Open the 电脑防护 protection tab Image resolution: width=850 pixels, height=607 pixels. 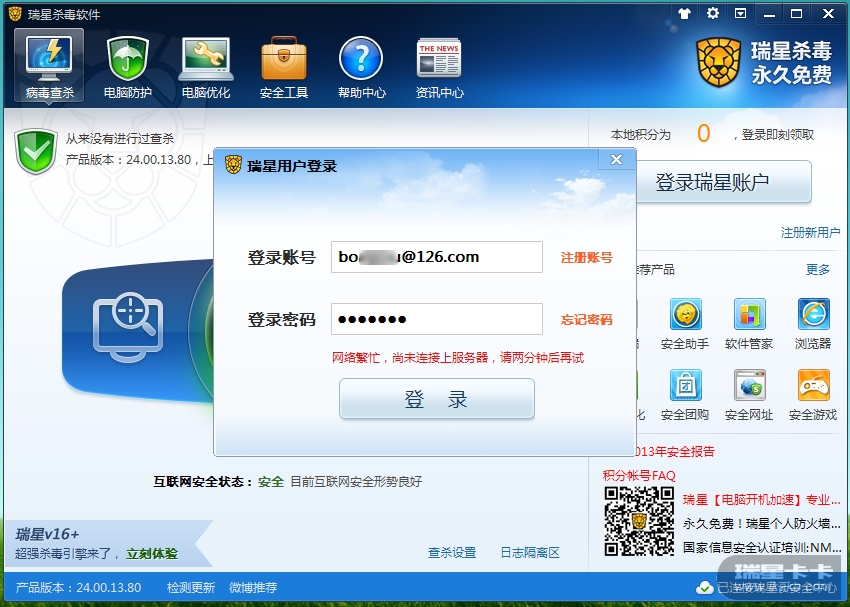point(127,67)
